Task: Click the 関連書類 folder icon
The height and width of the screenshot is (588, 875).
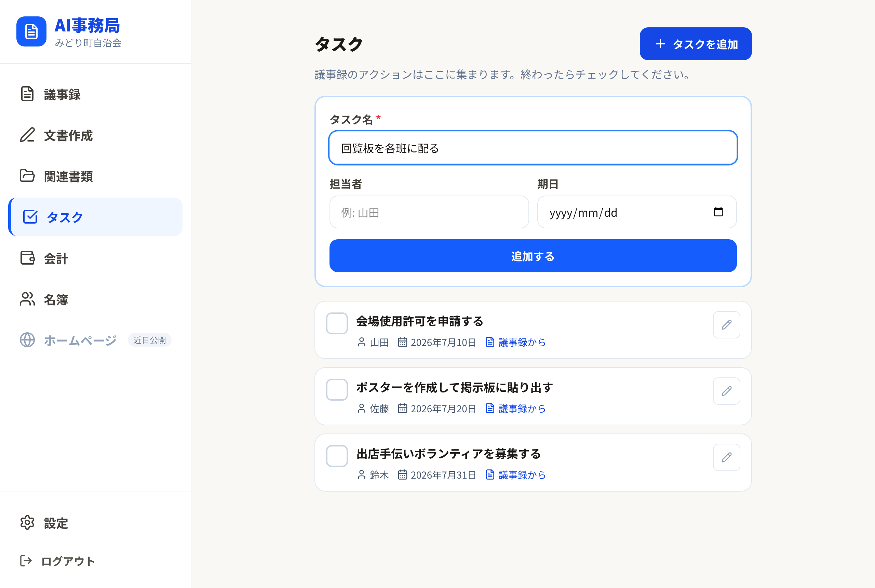Action: tap(27, 176)
